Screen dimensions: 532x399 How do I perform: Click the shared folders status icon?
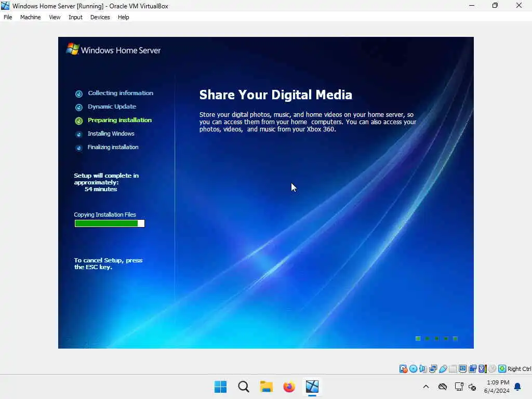click(453, 369)
